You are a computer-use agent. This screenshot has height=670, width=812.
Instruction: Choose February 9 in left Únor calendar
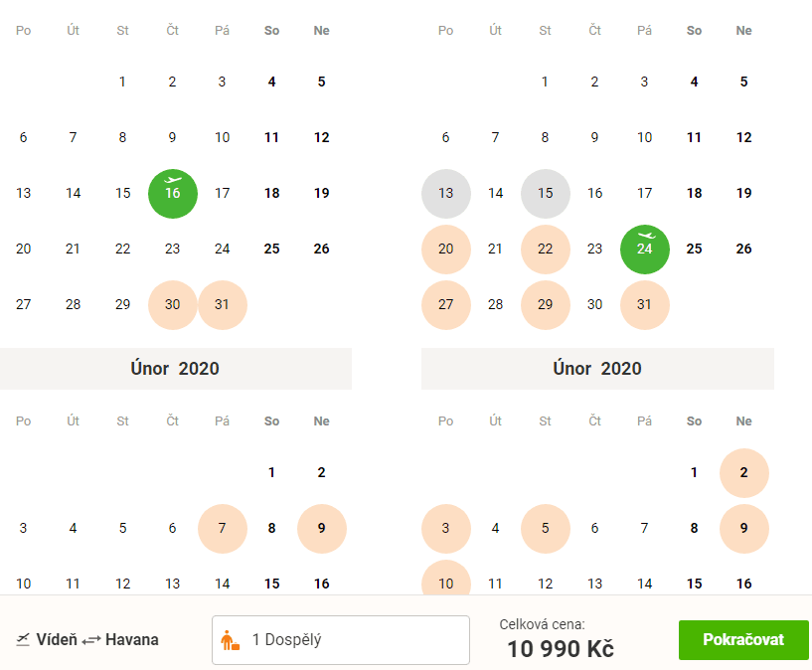322,529
